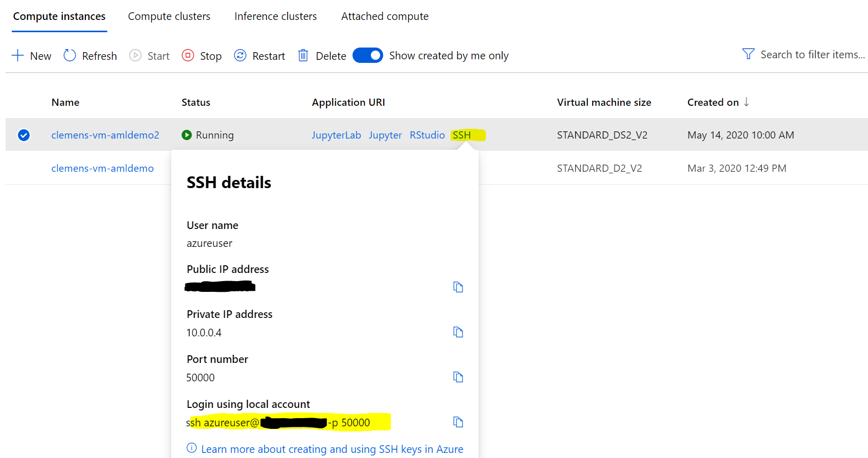868x458 pixels.
Task: Sort by Application URI column header
Action: [348, 102]
